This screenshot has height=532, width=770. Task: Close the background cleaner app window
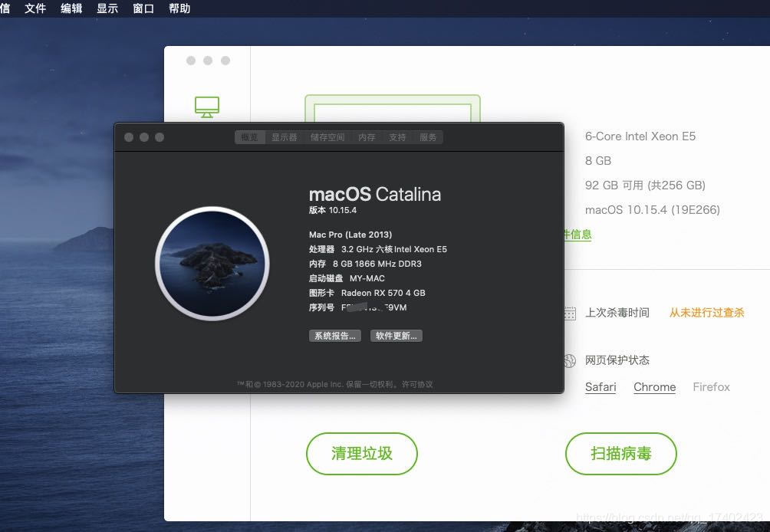coord(191,61)
